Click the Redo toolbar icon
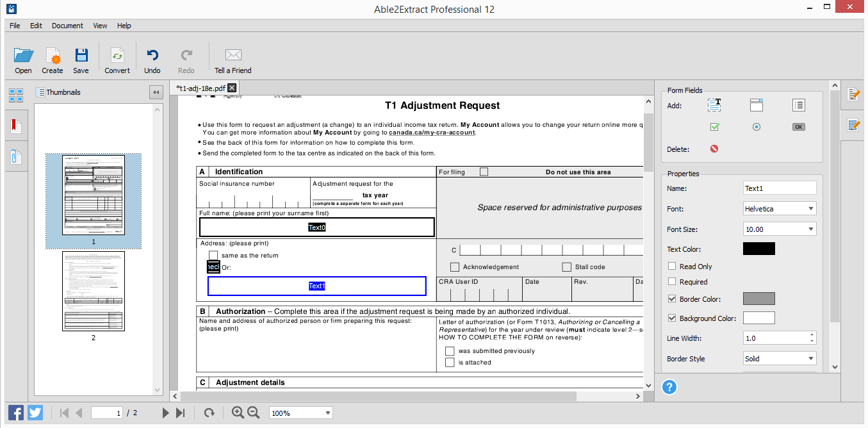This screenshot has width=868, height=428. 186,55
